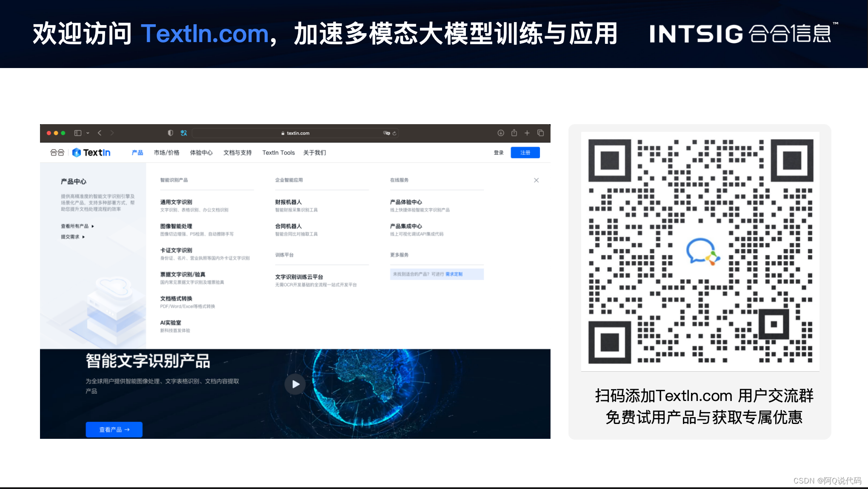
Task: Open the 产品 navigation menu
Action: [x=137, y=153]
